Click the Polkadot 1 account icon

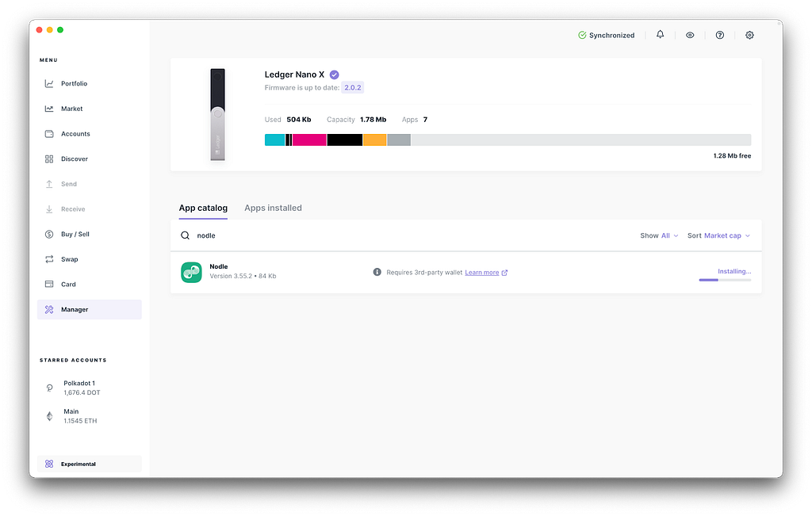[x=50, y=388]
